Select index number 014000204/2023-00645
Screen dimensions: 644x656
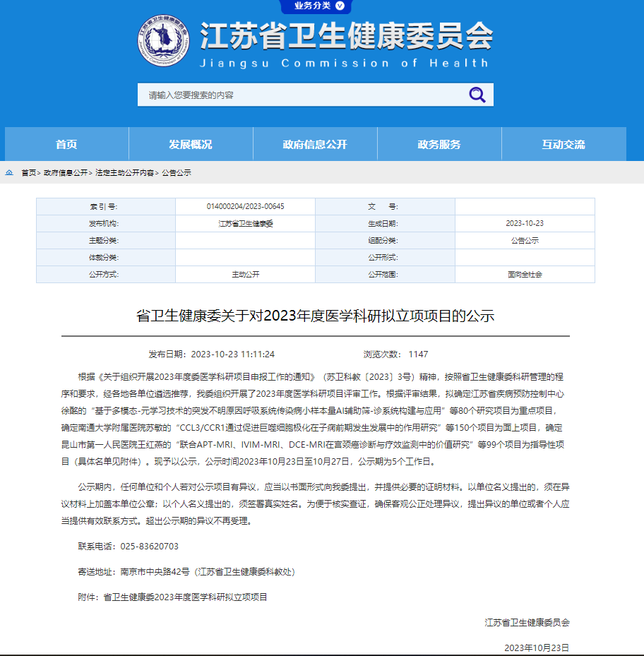pos(245,207)
